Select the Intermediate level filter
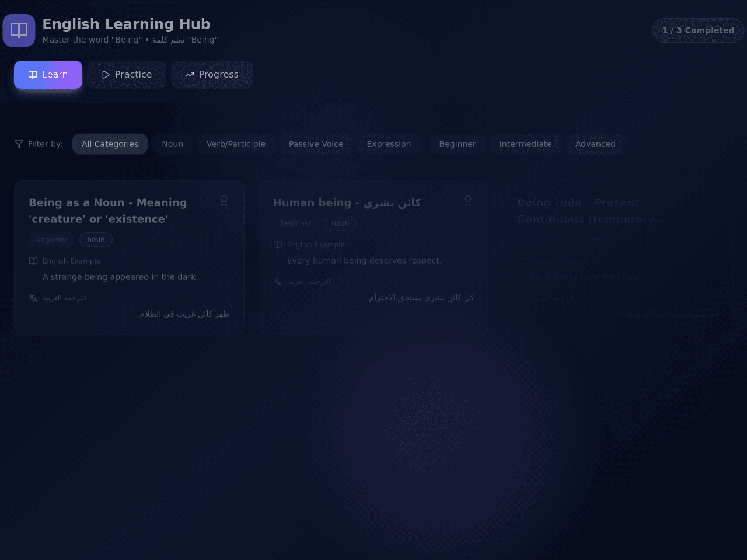Screen dimensions: 747x560 pyautogui.click(x=525, y=144)
